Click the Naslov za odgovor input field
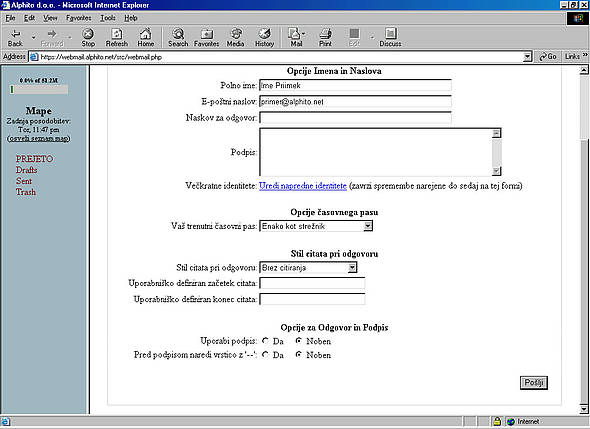Viewport: 590px width, 429px height. 355,118
